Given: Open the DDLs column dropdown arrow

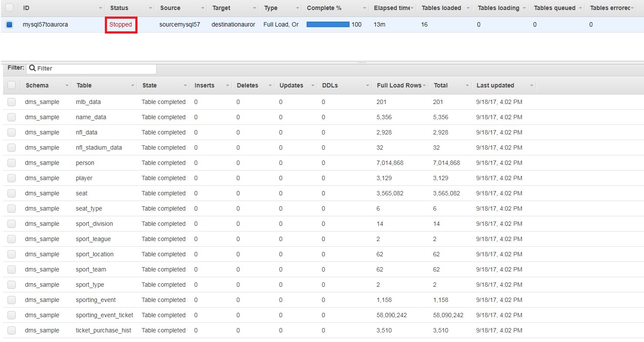Looking at the screenshot, I should [x=368, y=86].
